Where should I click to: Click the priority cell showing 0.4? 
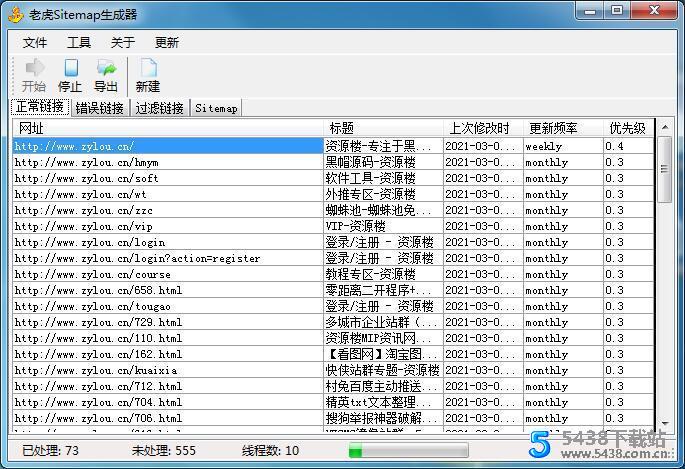(x=628, y=146)
